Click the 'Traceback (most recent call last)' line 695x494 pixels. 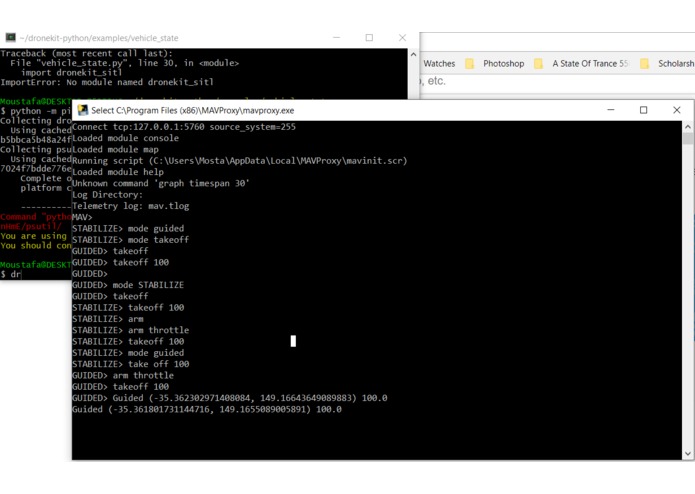[86, 53]
